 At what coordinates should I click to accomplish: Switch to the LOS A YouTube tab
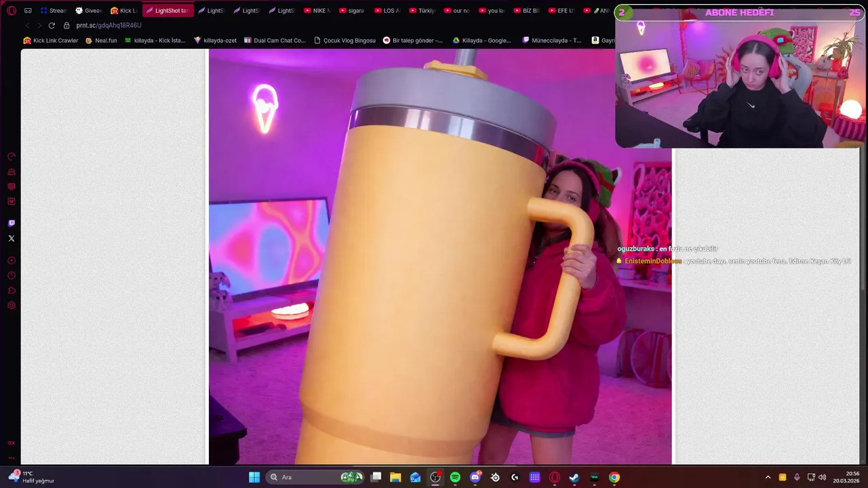[x=388, y=11]
